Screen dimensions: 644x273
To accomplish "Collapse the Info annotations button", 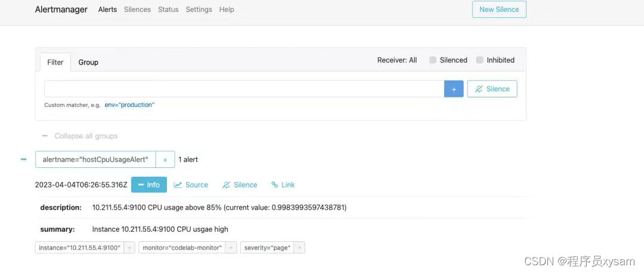I will point(149,185).
